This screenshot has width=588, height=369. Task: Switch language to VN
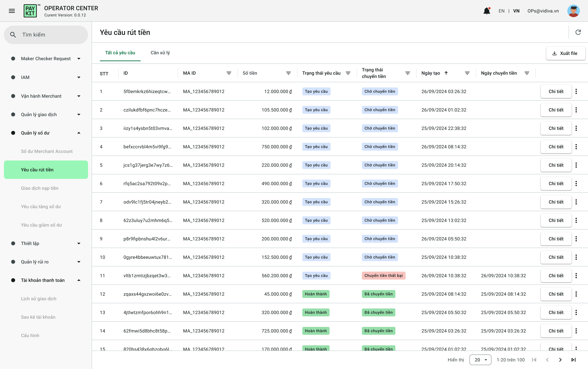click(x=516, y=11)
